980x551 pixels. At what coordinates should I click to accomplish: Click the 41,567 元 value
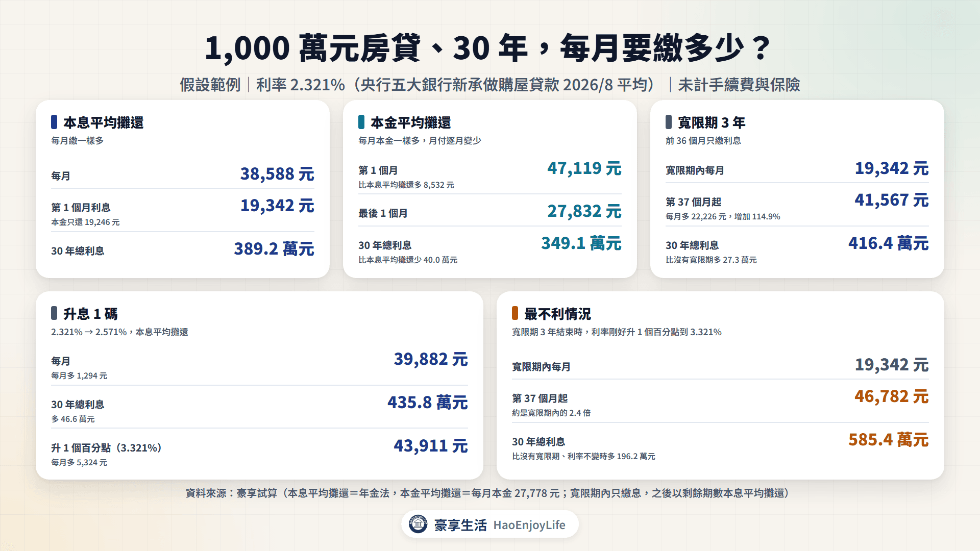coord(892,200)
